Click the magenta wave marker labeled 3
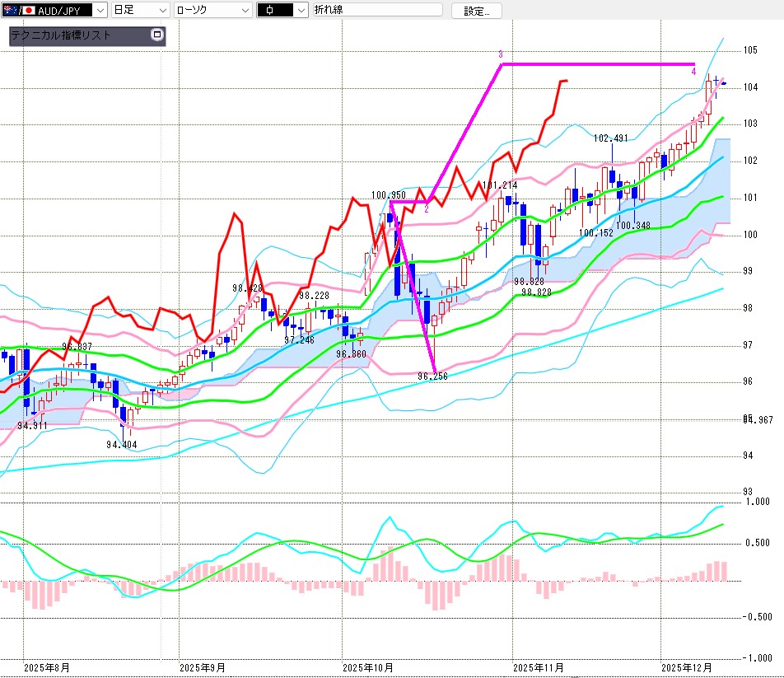 (500, 55)
